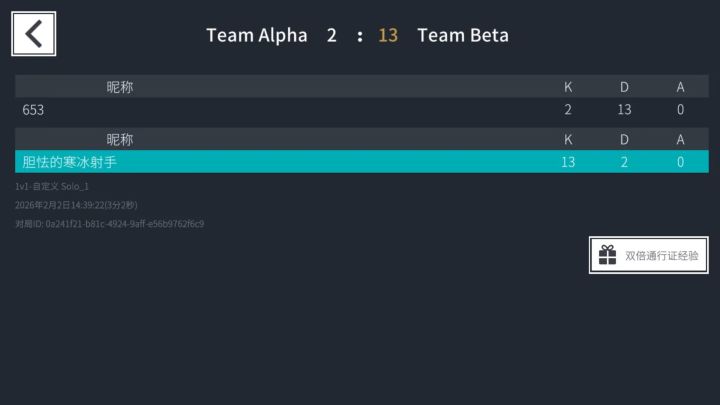Click 昵称 header in Team Alpha table
Image resolution: width=720 pixels, height=405 pixels.
tap(120, 87)
